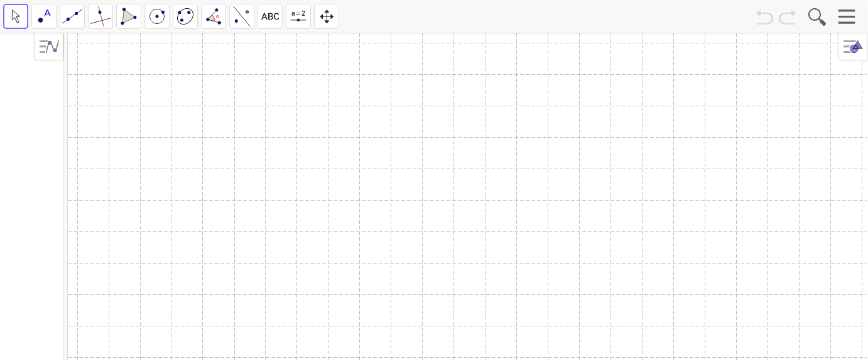Select the Ellipse conic tool
Viewport: 868px width, 361px height.
point(185,16)
